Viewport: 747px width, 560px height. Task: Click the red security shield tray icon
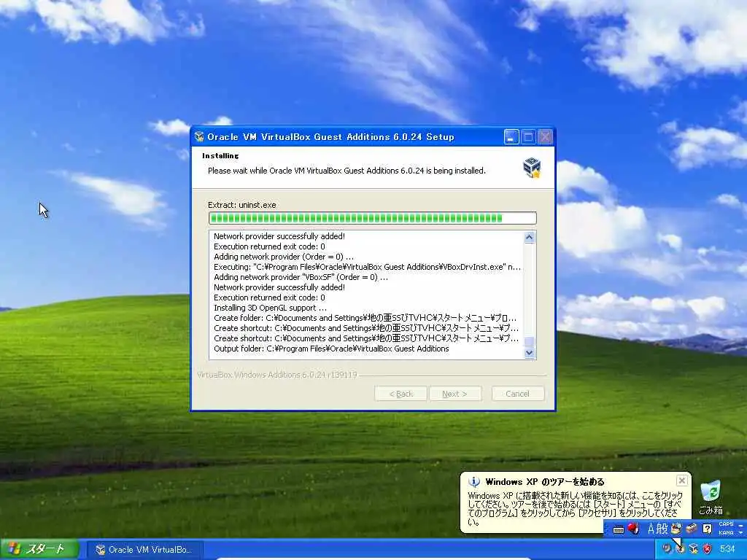(708, 549)
